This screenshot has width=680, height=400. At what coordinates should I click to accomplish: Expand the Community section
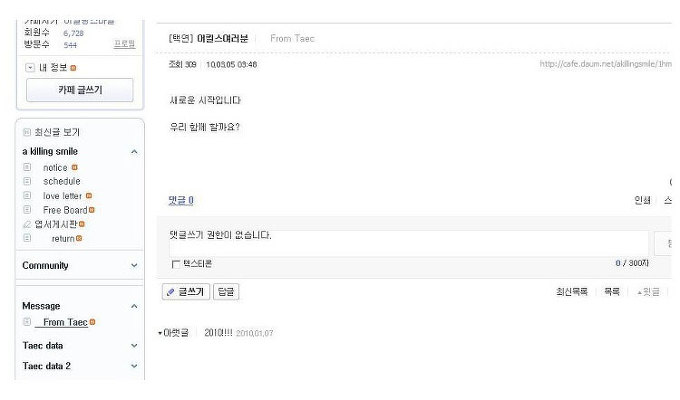134,266
